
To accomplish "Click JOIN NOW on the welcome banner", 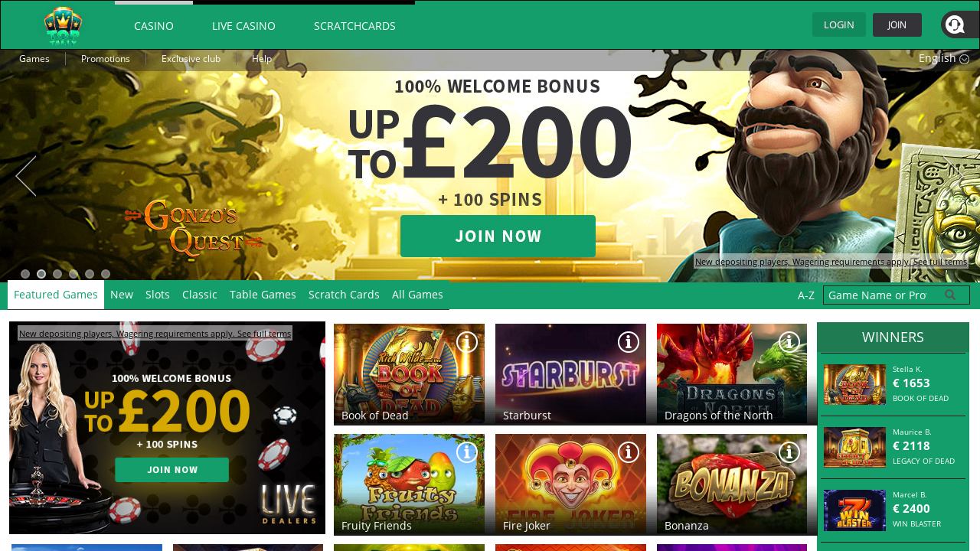I will point(498,236).
